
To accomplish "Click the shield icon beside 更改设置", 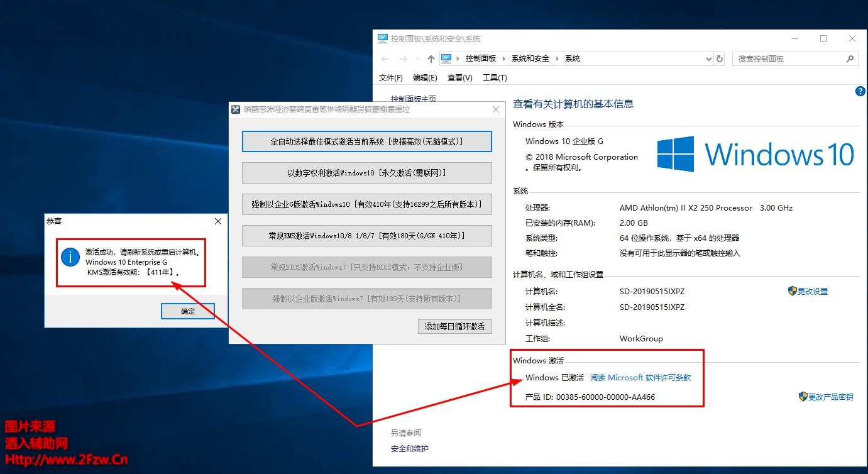I will pyautogui.click(x=792, y=291).
